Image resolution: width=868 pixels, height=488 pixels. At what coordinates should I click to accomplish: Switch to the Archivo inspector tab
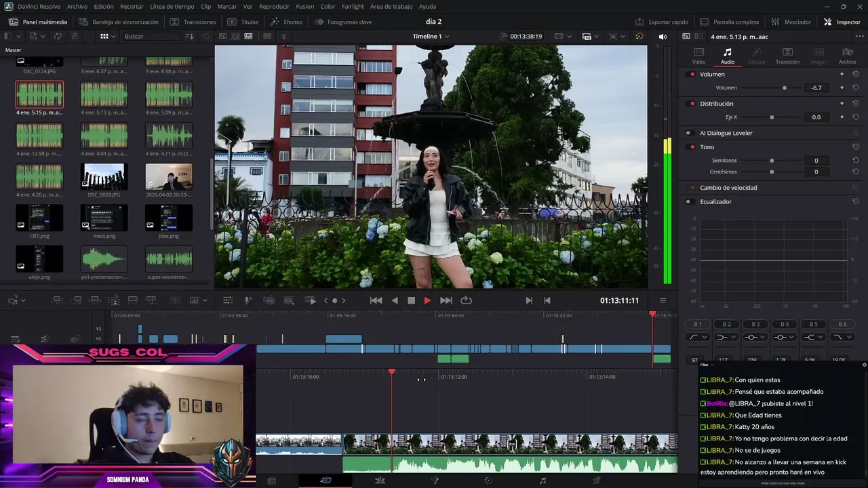tap(847, 56)
